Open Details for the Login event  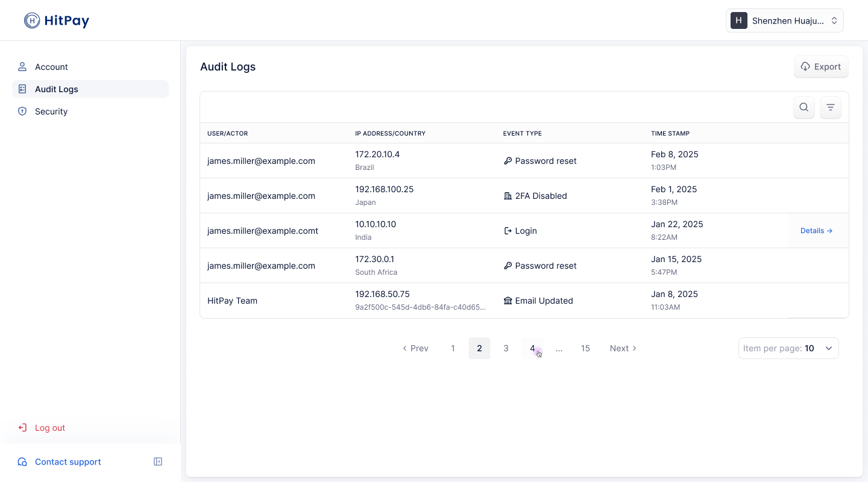pos(816,231)
